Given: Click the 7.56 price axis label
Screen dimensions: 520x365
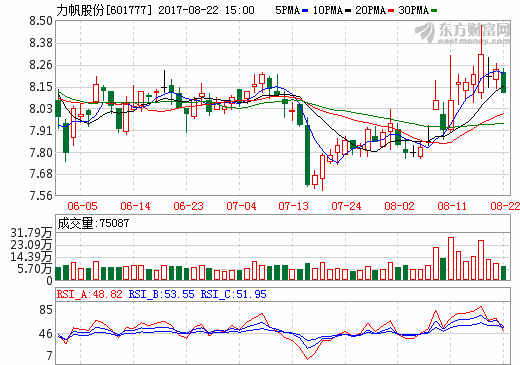Looking at the screenshot, I should point(41,196).
